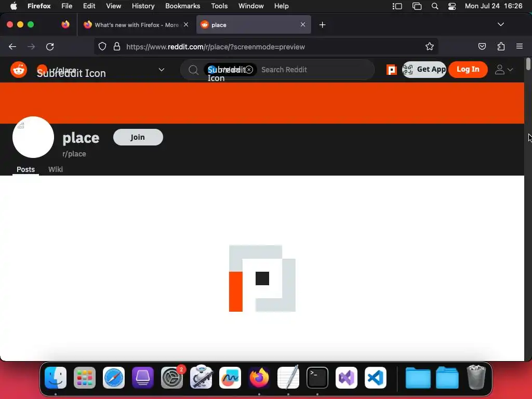
Task: Expand the r/place community dropdown chevron
Action: tap(162, 70)
